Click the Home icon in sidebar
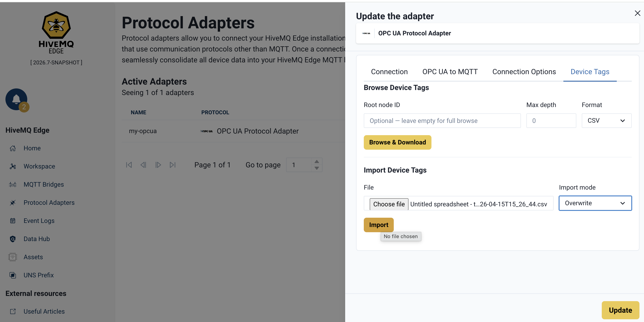 click(x=13, y=148)
